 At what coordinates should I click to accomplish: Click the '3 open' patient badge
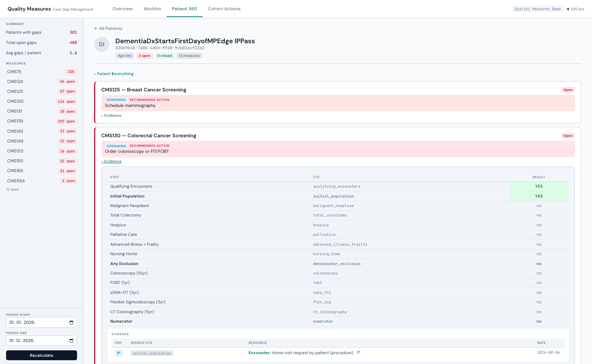coord(144,56)
